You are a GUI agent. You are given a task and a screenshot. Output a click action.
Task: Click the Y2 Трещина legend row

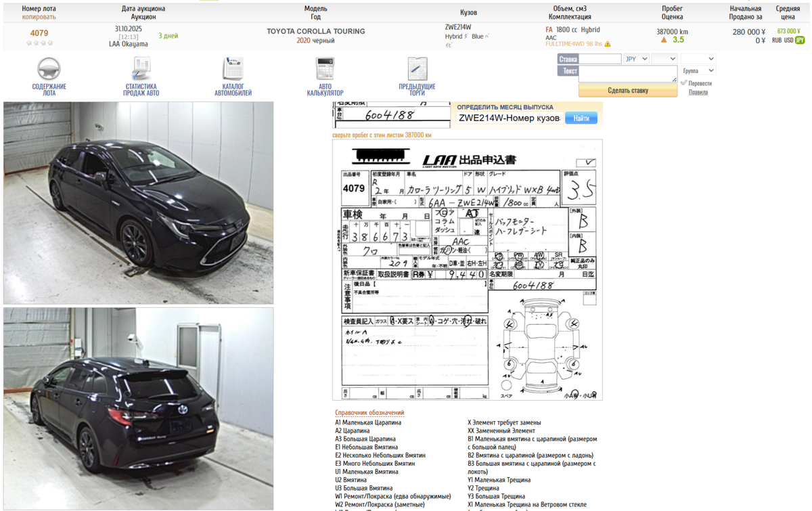483,488
